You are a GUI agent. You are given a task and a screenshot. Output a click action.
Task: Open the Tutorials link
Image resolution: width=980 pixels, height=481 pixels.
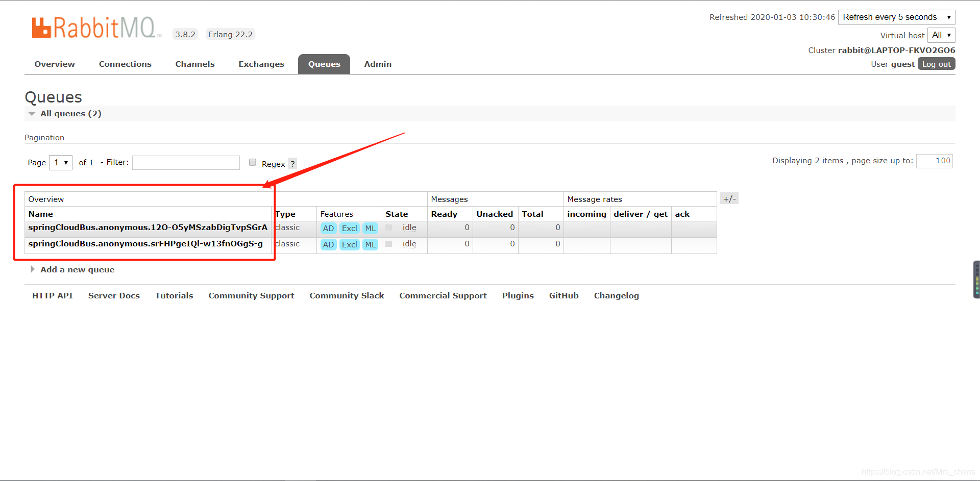click(174, 296)
